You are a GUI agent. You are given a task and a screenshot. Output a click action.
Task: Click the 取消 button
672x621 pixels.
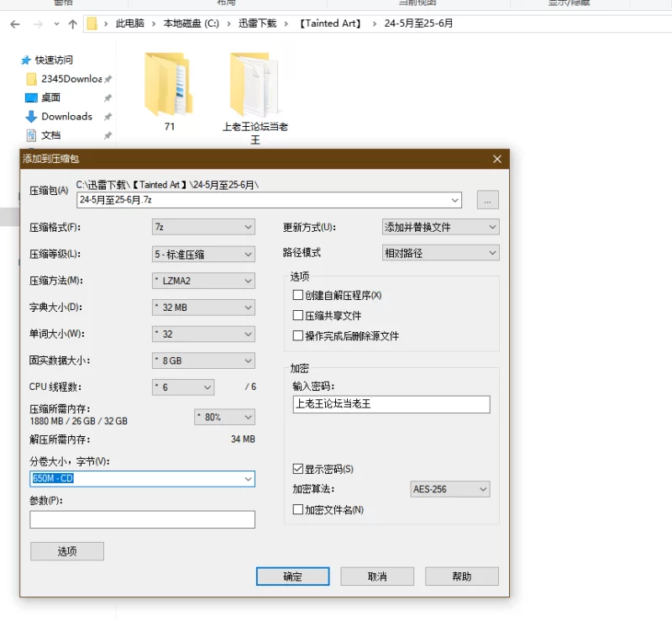coord(377,576)
